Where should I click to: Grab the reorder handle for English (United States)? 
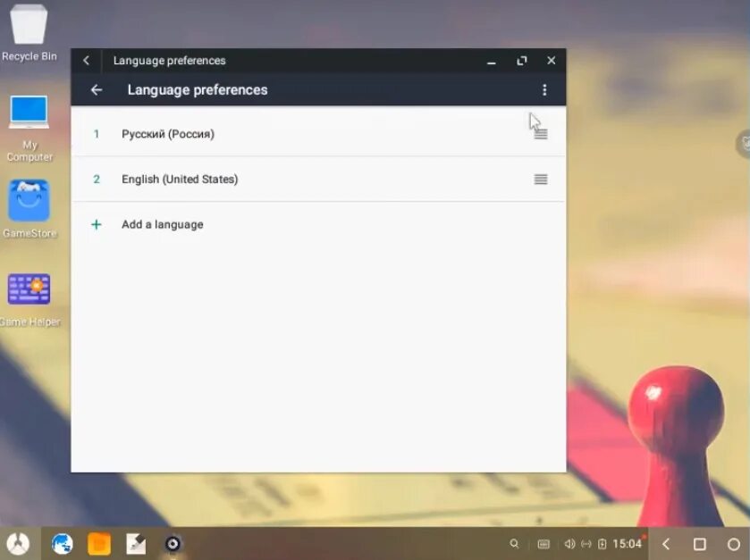541,180
